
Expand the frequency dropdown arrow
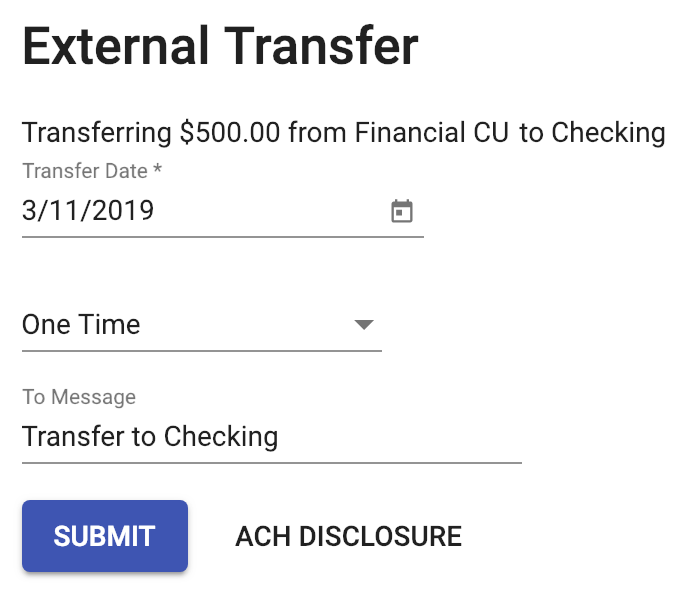[364, 325]
